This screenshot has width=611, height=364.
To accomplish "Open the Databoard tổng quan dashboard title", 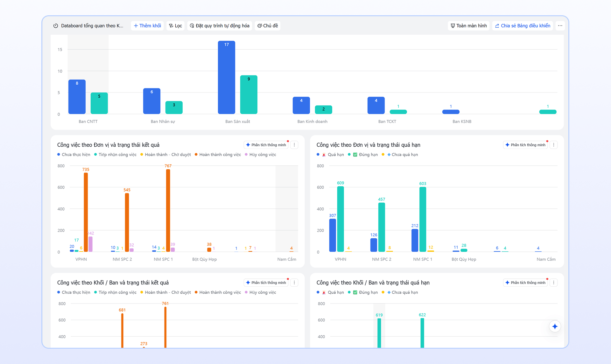I will pos(92,26).
